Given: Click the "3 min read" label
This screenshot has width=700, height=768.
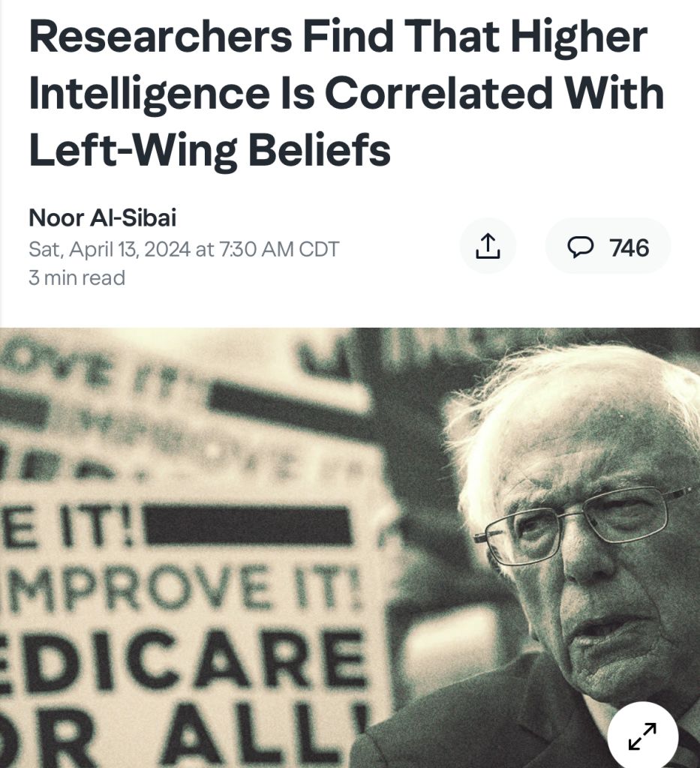Looking at the screenshot, I should coord(77,277).
